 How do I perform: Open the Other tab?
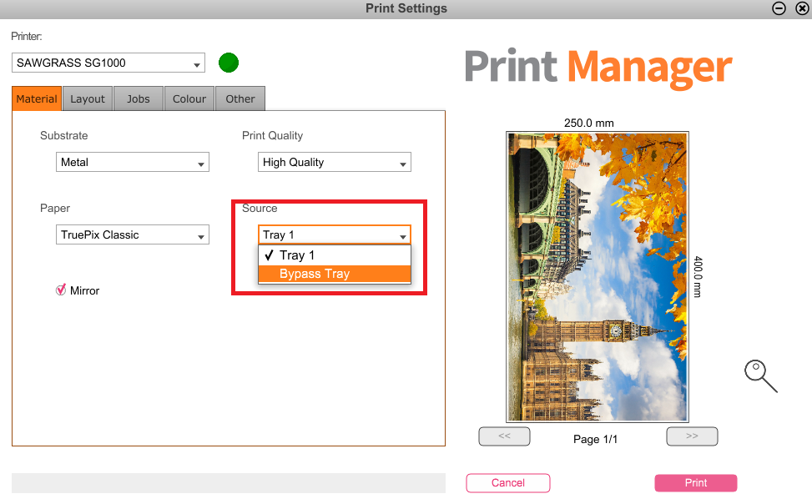(x=240, y=98)
